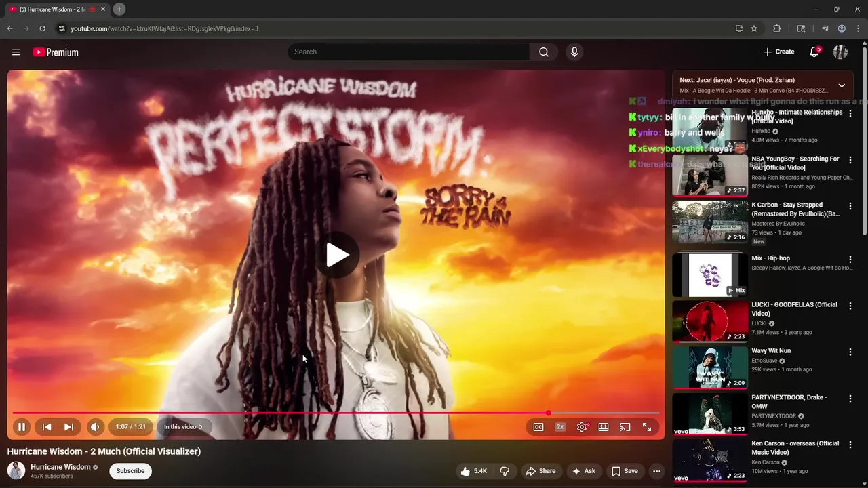Screen dimensions: 868x488
Task: Dislike this video
Action: click(505, 471)
